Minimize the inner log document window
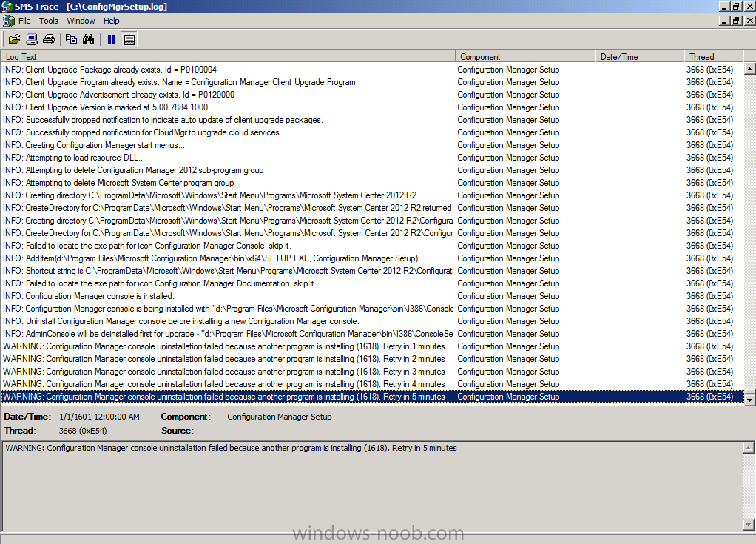The width and height of the screenshot is (756, 544). (x=725, y=21)
